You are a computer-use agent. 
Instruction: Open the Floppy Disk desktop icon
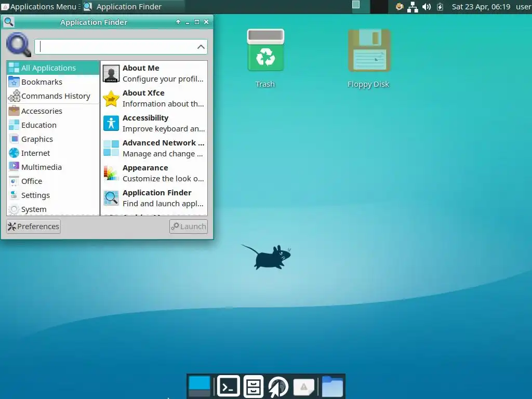369,50
